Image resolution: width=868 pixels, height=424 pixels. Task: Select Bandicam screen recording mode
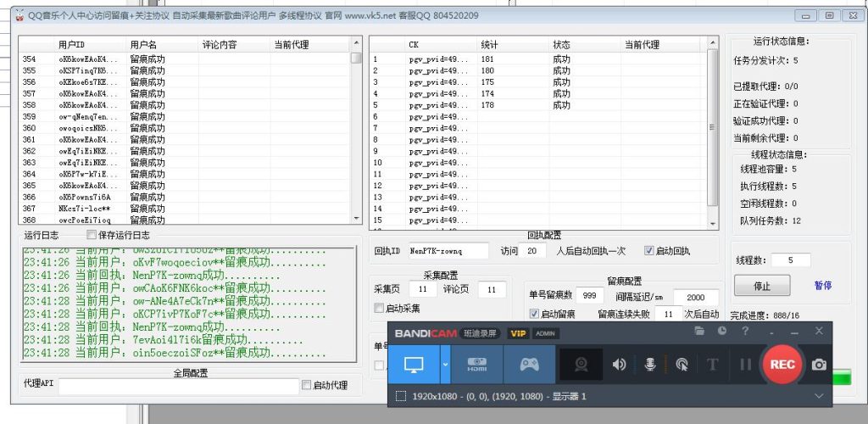(414, 365)
